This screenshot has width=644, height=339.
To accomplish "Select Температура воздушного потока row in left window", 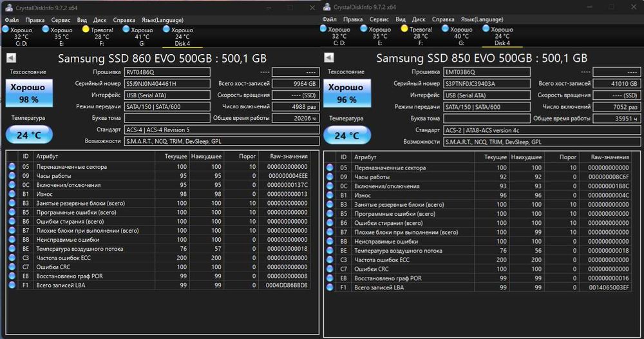I will click(x=158, y=249).
